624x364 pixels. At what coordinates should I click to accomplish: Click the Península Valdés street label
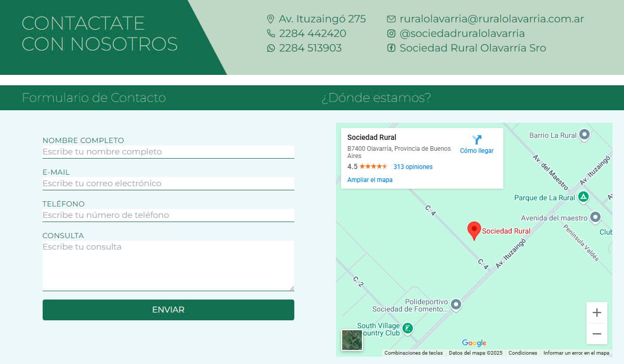click(581, 242)
